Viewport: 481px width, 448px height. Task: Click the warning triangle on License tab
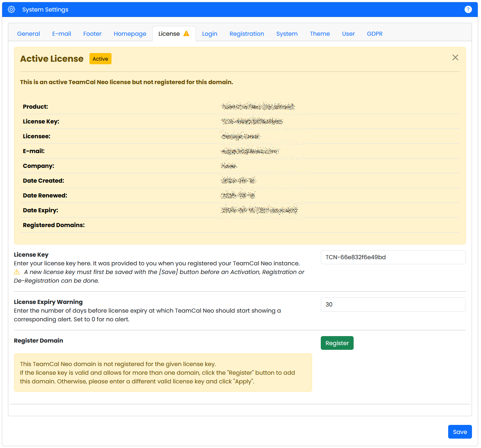tap(186, 34)
